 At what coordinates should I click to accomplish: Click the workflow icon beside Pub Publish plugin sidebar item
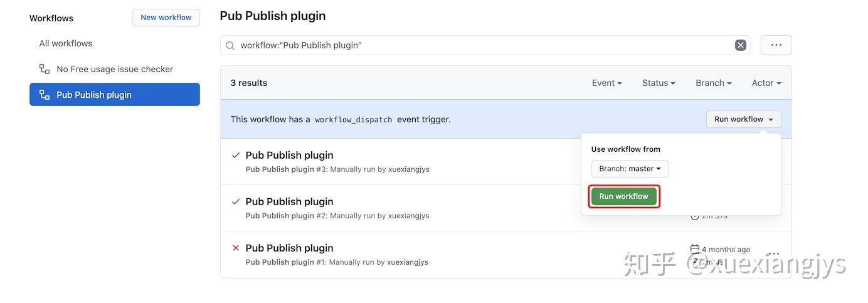[x=45, y=95]
